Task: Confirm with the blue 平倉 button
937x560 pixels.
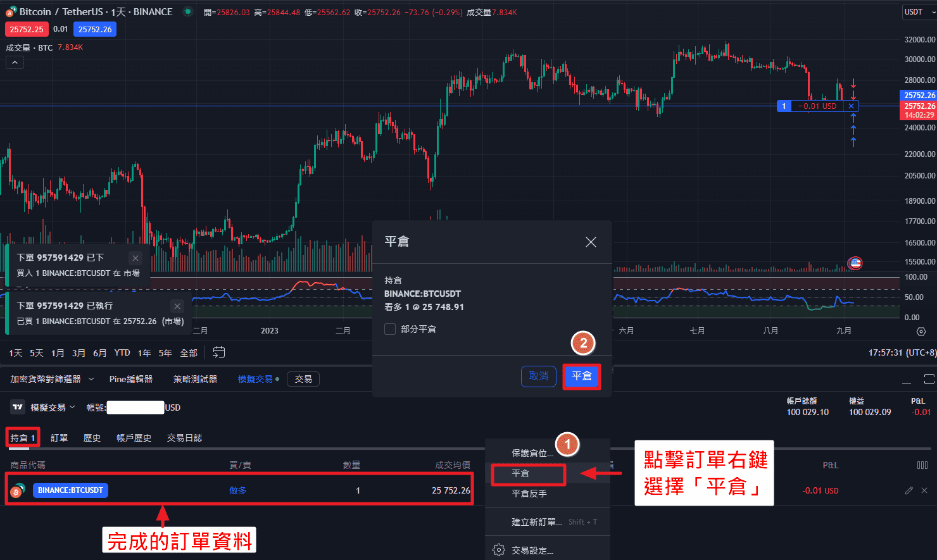Action: click(x=582, y=376)
